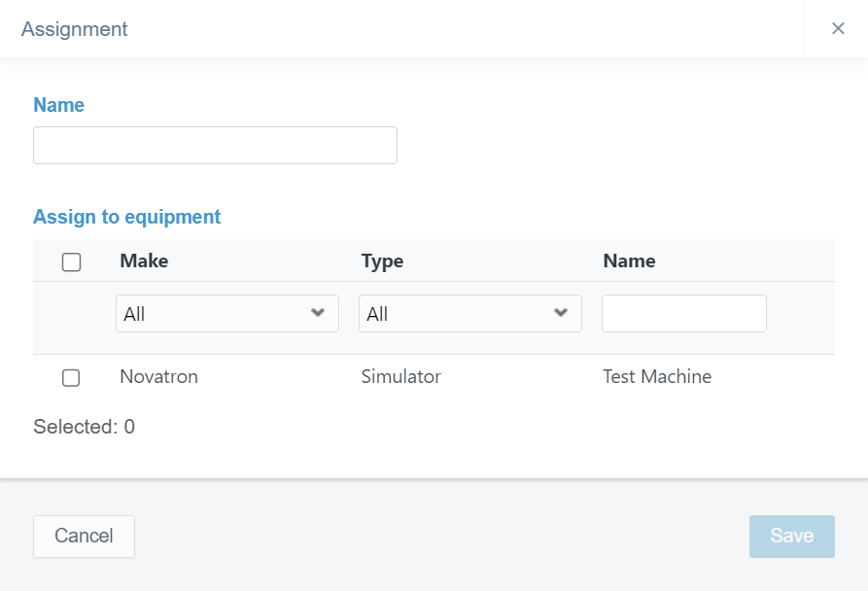
Task: Check the Novatron row checkbox
Action: pos(71,377)
